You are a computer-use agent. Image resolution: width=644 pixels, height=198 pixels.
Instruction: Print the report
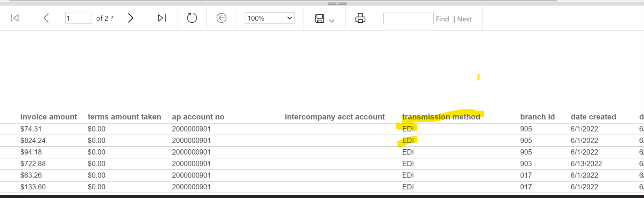pyautogui.click(x=360, y=18)
